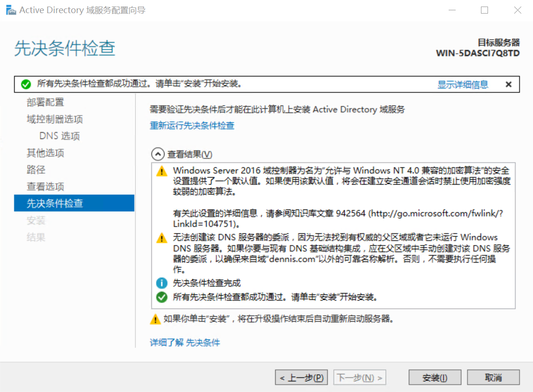Click the dennis.com delegation warning text
533x392 pixels.
click(341, 253)
